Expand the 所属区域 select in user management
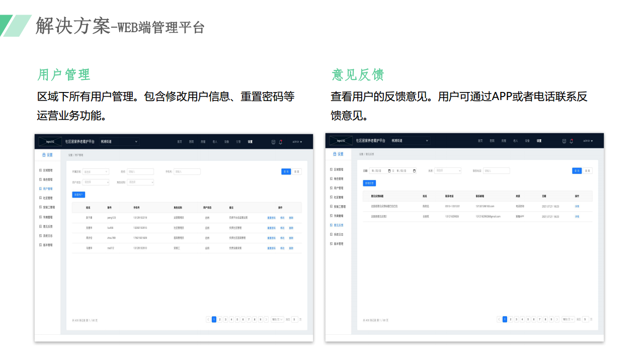 pos(96,171)
